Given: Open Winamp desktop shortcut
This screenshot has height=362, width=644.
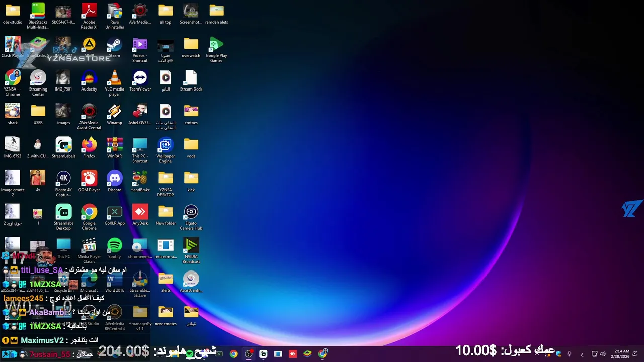Looking at the screenshot, I should click(115, 114).
